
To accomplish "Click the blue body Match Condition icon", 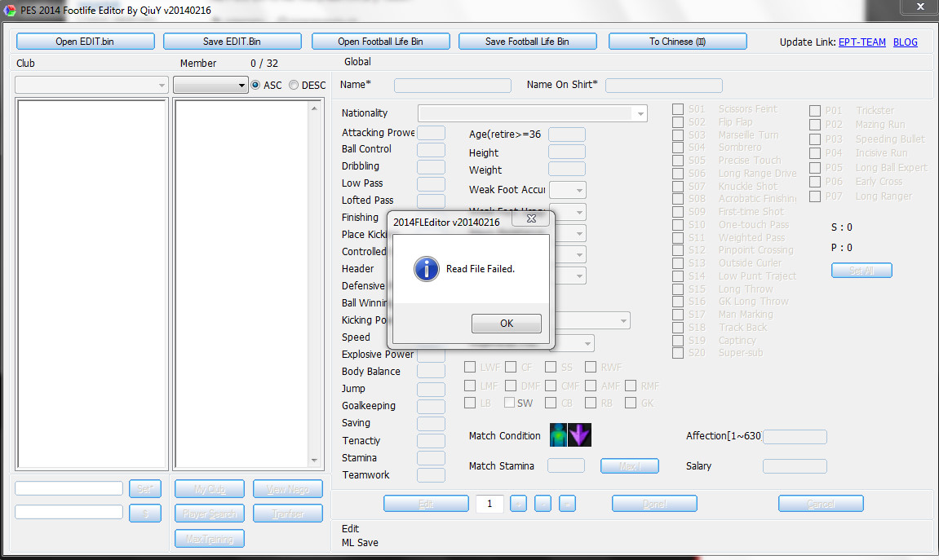I will point(559,435).
